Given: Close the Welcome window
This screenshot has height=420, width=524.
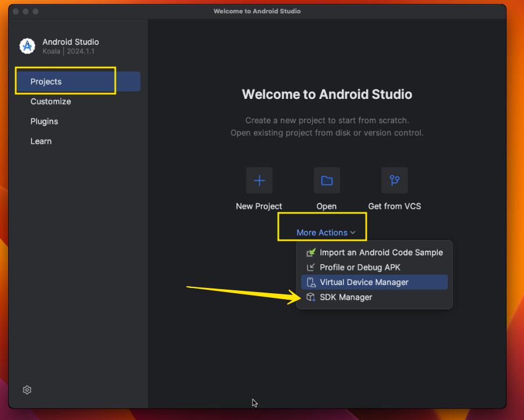Looking at the screenshot, I should coord(16,12).
